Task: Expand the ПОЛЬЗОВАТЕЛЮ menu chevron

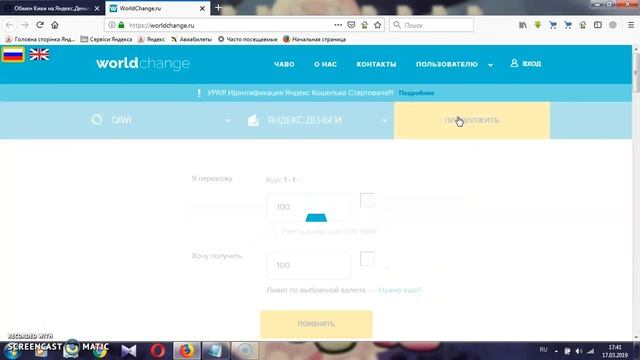Action: 490,64
